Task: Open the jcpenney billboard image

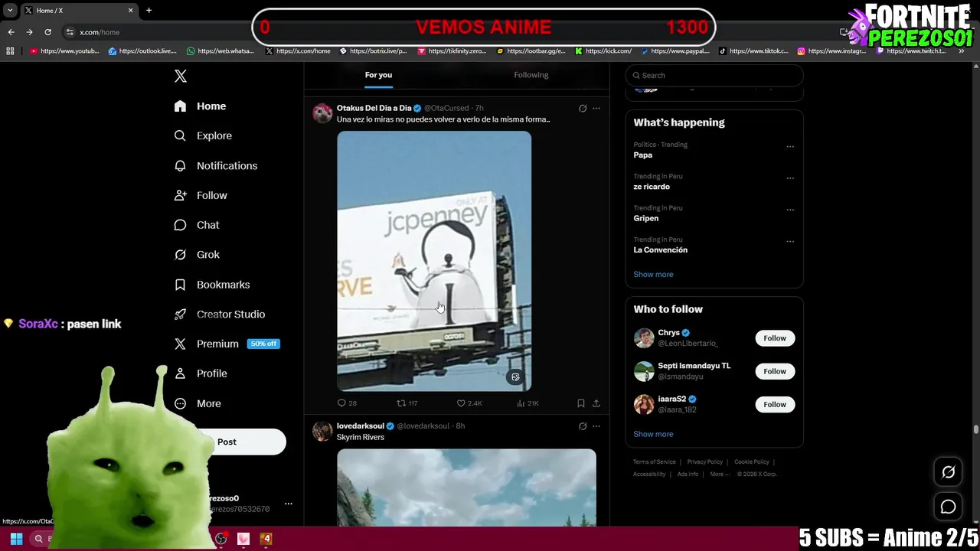Action: click(434, 261)
